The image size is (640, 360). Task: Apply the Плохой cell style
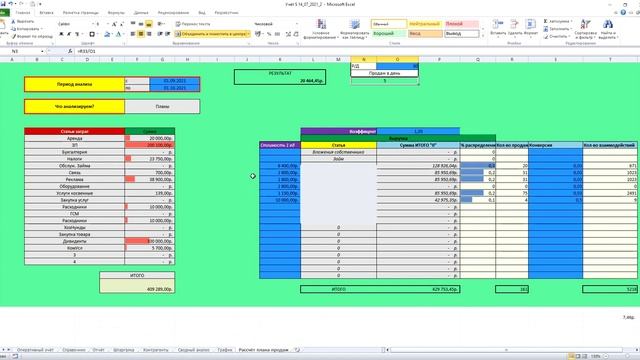pyautogui.click(x=462, y=24)
